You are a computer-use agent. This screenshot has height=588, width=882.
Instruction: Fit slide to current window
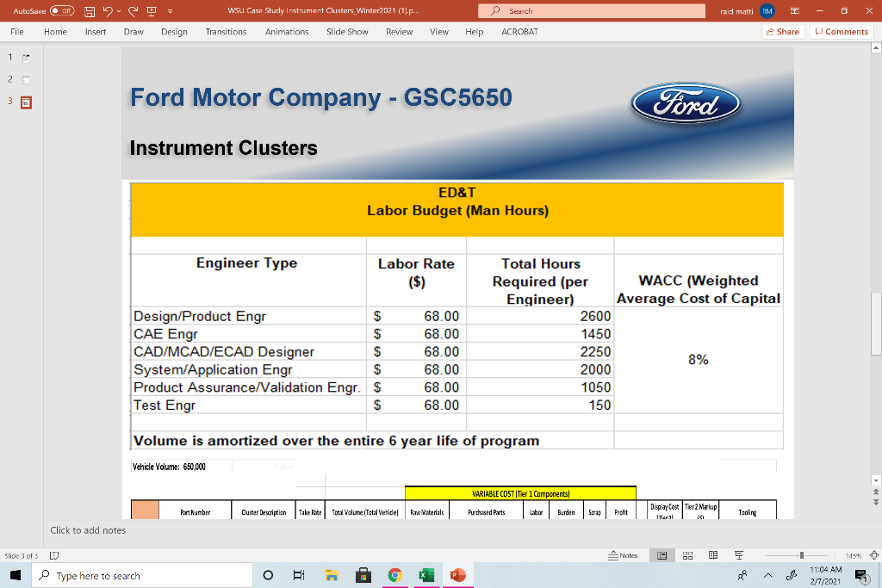pos(873,555)
